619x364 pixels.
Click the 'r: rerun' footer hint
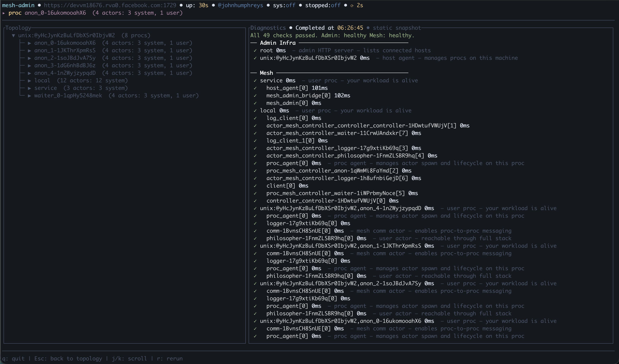169,358
